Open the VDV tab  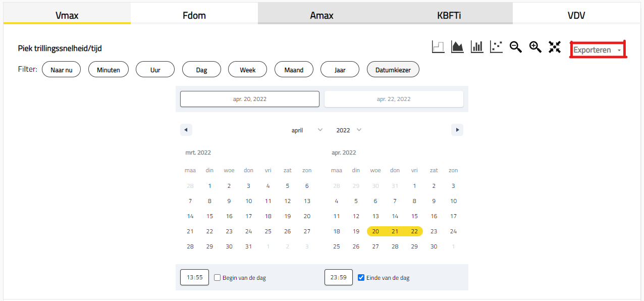click(x=576, y=15)
